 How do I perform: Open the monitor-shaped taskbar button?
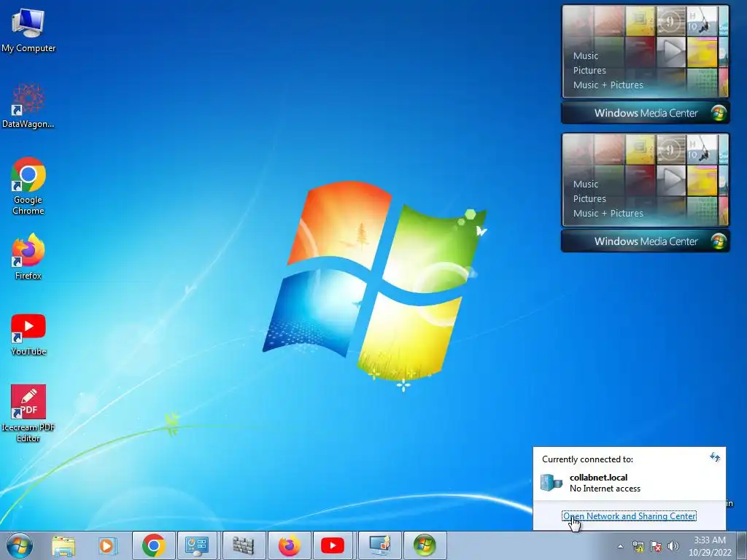click(379, 545)
